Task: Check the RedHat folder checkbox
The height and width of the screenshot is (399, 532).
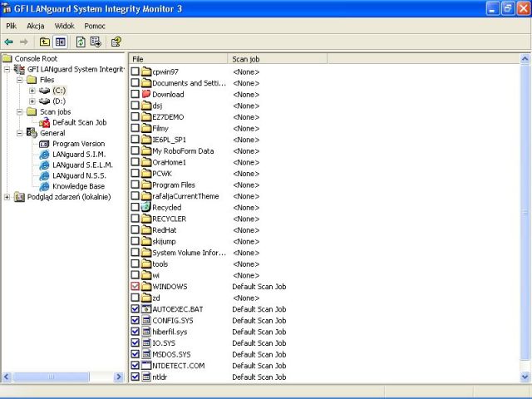Action: [x=135, y=229]
